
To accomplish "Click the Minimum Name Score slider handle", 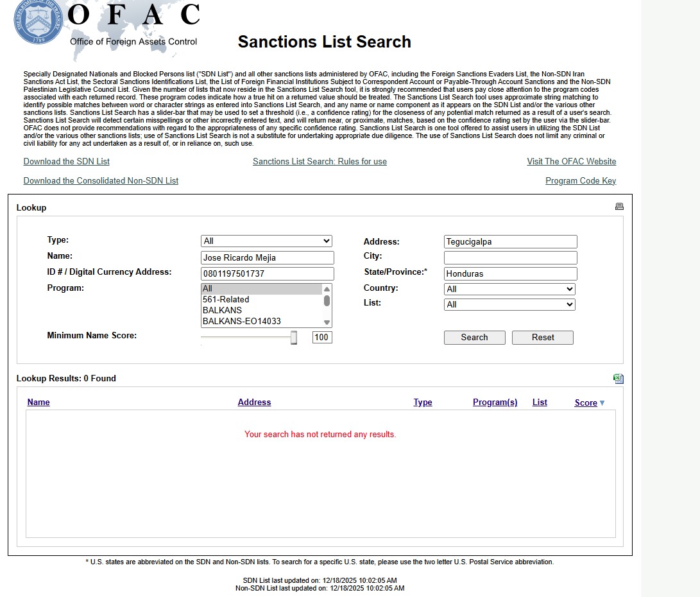I will click(x=294, y=338).
